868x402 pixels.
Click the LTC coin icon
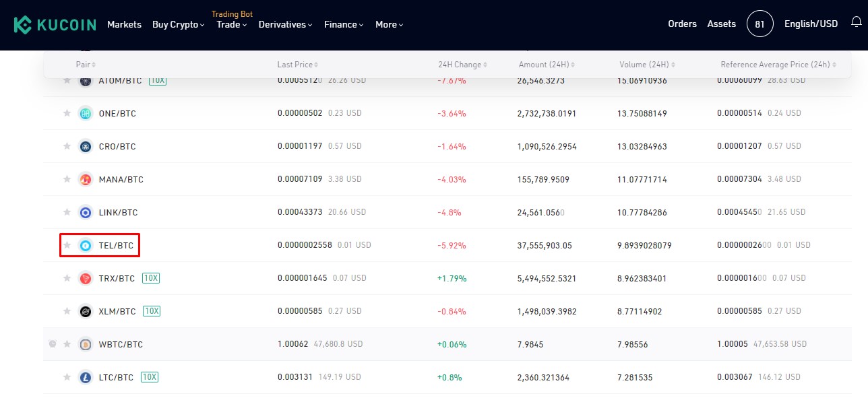[x=85, y=377]
